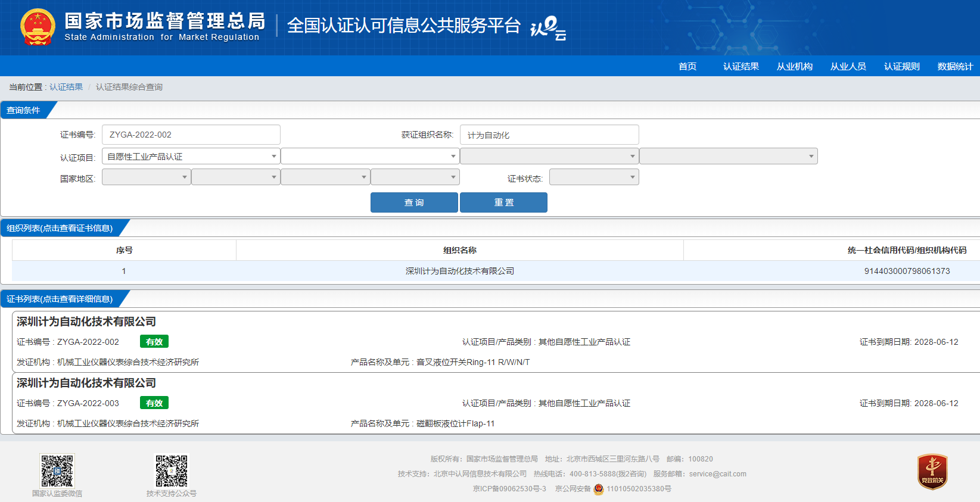Open the first 国家地区 dropdown

point(147,177)
